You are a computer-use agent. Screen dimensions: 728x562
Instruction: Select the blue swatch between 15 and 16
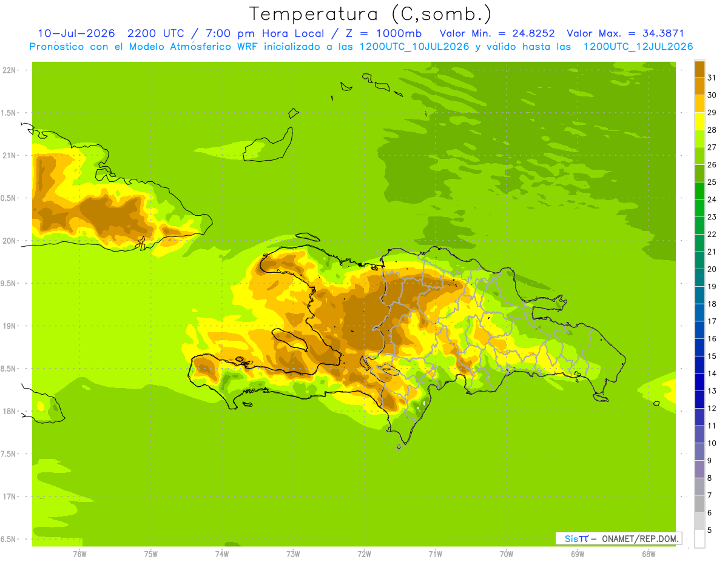tap(699, 347)
